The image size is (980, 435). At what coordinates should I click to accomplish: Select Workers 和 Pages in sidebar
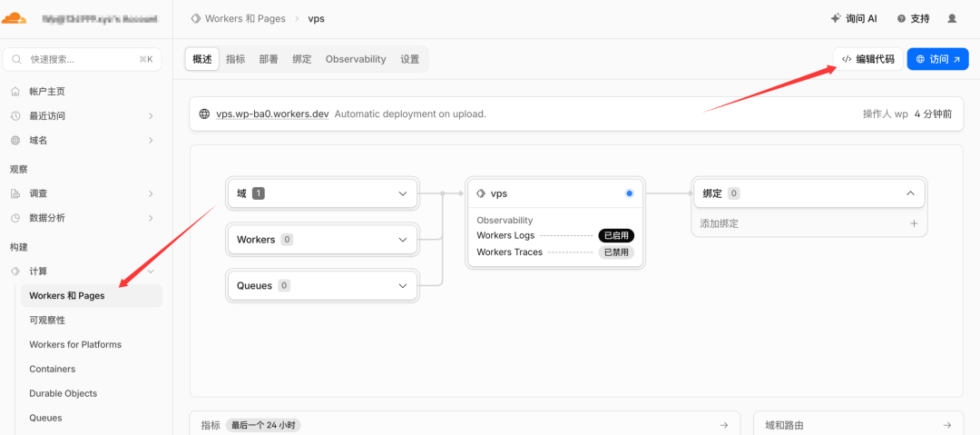(x=92, y=295)
